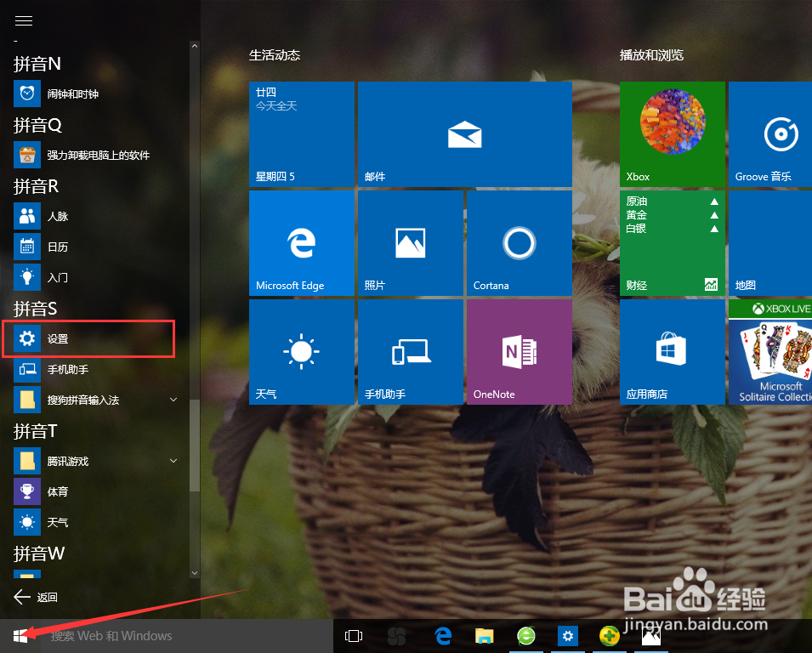The width and height of the screenshot is (812, 653).
Task: Open the Photos icon on taskbar
Action: (x=651, y=636)
